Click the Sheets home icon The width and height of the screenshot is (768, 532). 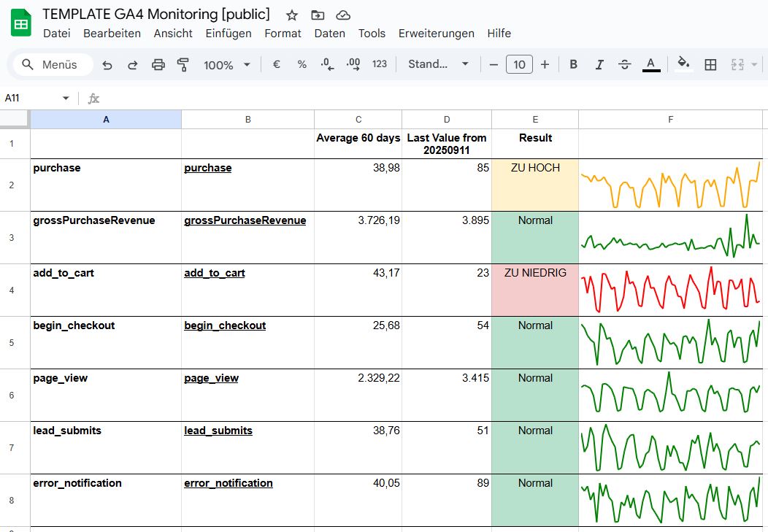(20, 22)
